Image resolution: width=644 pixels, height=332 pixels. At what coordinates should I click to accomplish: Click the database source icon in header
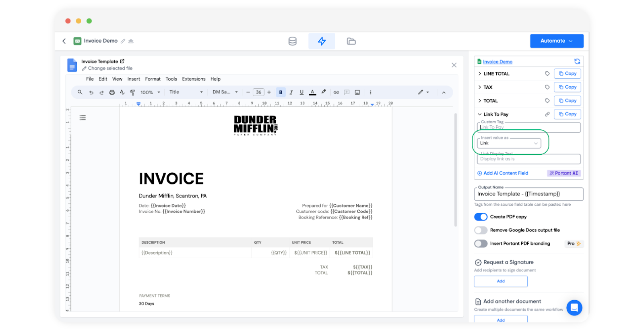pos(292,41)
